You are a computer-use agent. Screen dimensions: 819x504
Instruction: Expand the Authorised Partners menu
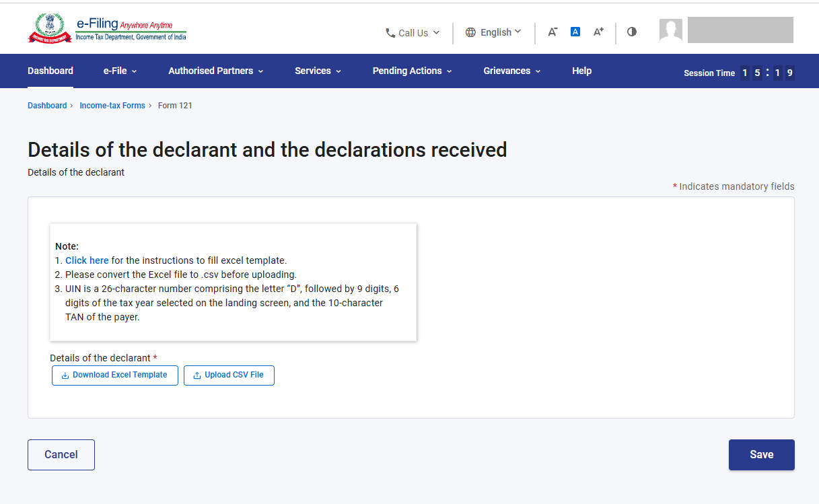(216, 71)
